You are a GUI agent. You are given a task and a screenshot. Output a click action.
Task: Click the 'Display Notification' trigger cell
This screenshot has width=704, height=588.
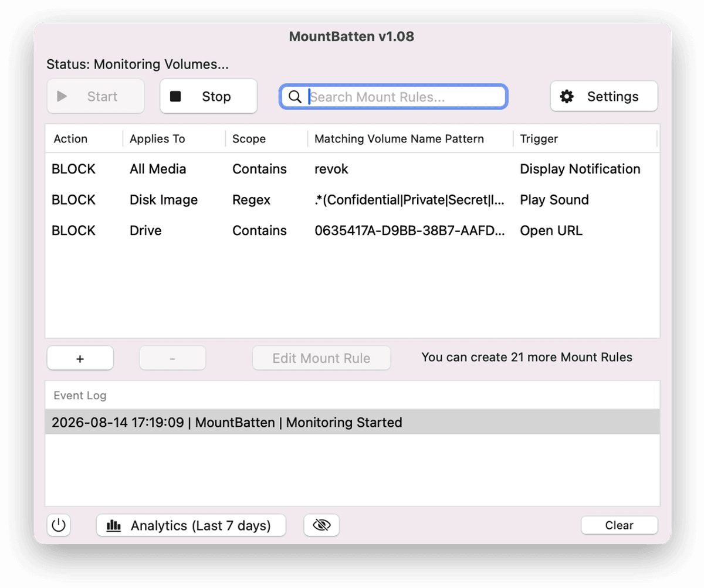click(580, 169)
